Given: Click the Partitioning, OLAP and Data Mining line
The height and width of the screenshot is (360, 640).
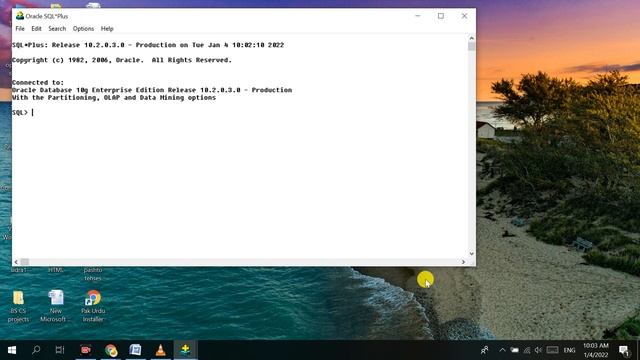Looking at the screenshot, I should 114,98.
